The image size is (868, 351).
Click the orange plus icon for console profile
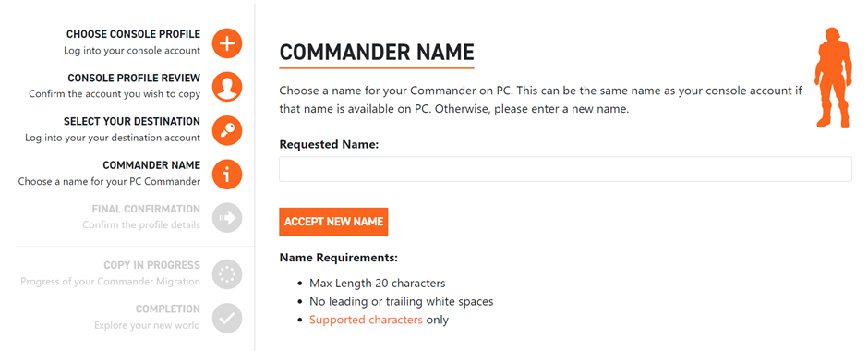point(227,42)
